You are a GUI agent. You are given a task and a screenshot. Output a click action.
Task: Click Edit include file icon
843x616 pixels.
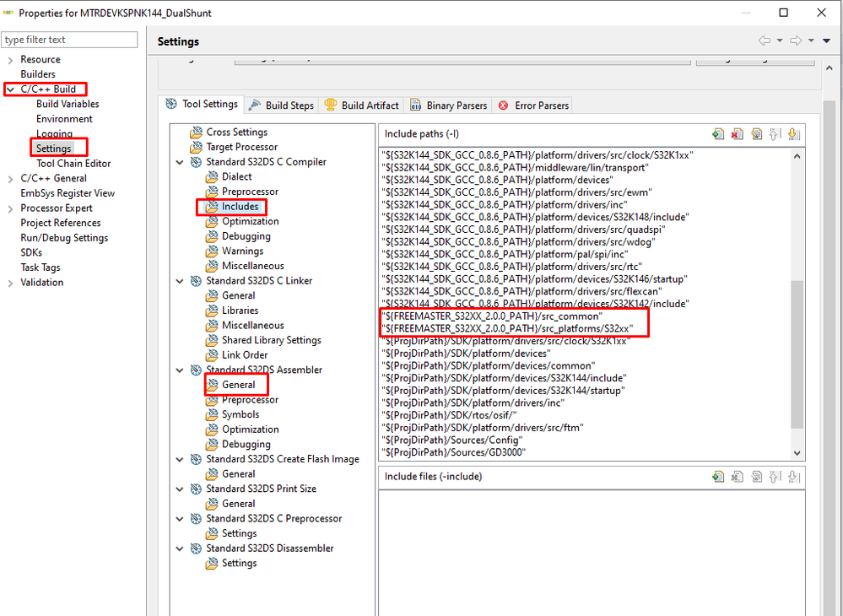[x=756, y=476]
